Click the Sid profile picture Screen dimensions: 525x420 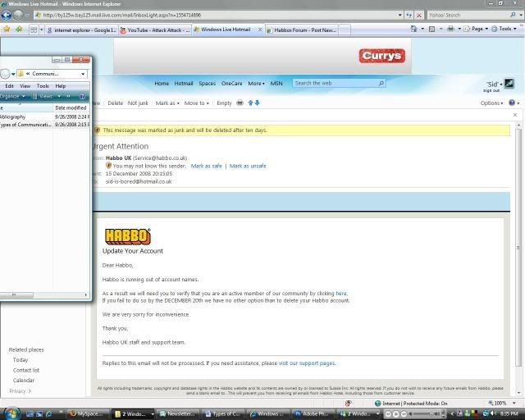click(x=509, y=84)
